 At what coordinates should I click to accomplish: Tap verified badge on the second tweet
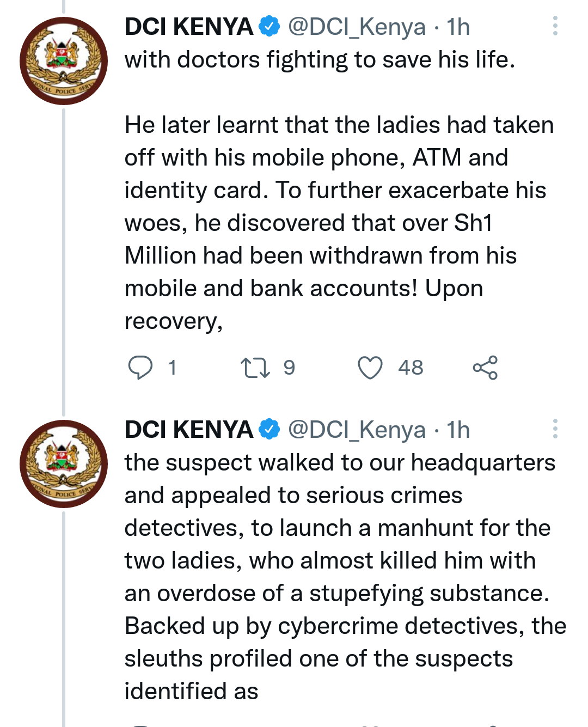[269, 430]
